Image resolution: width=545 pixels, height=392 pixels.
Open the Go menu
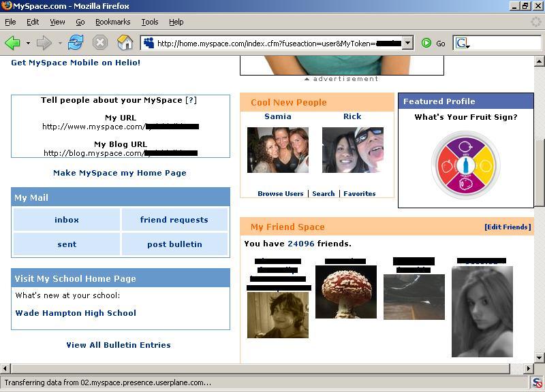pos(80,22)
